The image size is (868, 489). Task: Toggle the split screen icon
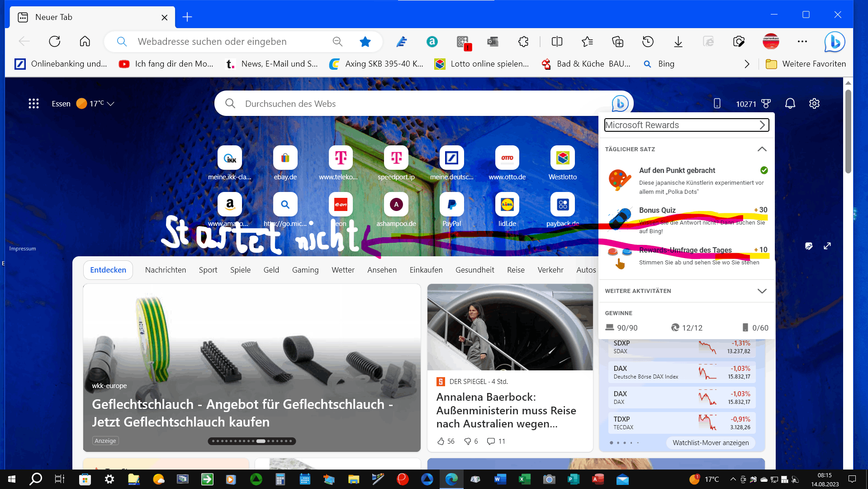(x=557, y=42)
